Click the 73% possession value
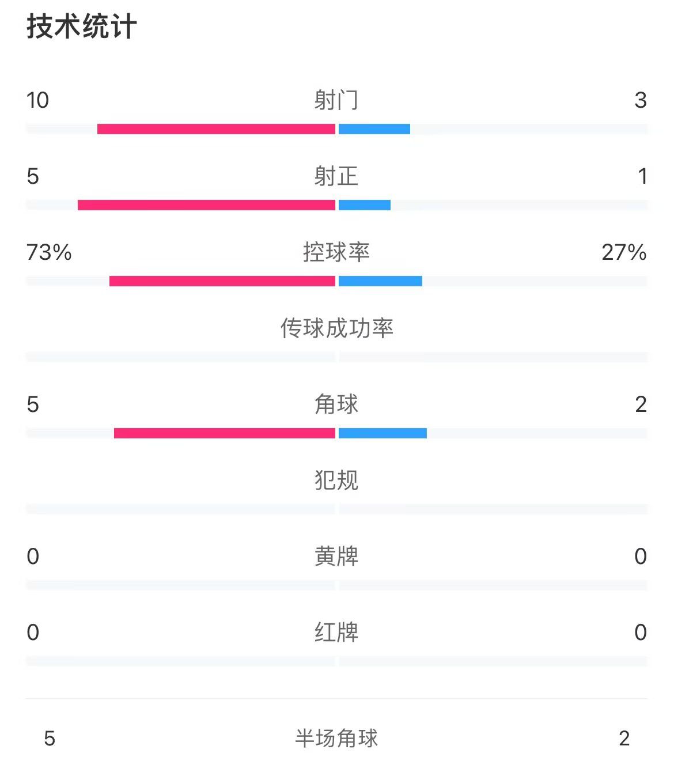 coord(49,252)
